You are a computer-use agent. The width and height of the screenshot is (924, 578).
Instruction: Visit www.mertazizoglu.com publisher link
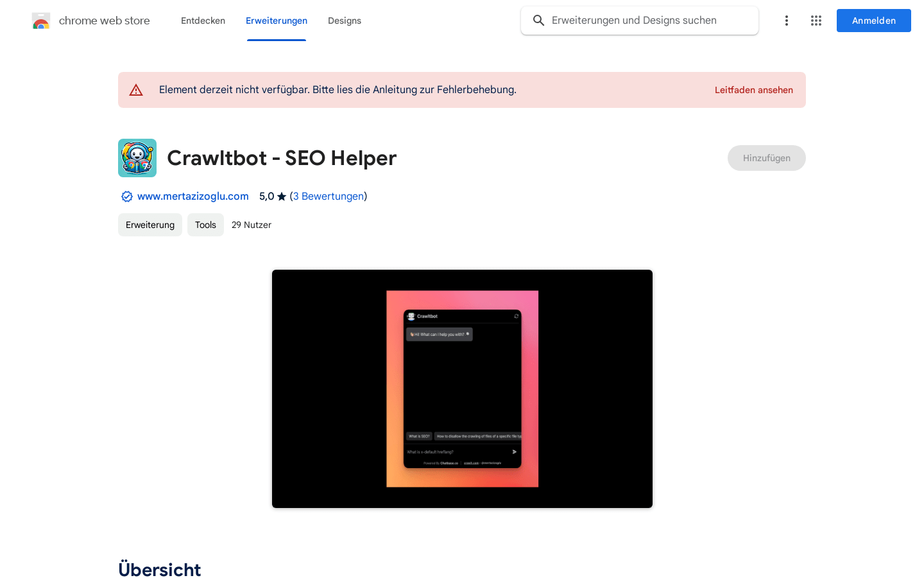click(x=193, y=197)
